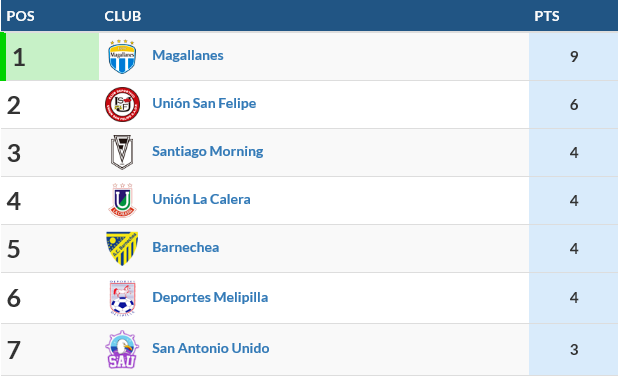The width and height of the screenshot is (618, 376).
Task: Open the Magallanes team link
Action: pyautogui.click(x=188, y=55)
